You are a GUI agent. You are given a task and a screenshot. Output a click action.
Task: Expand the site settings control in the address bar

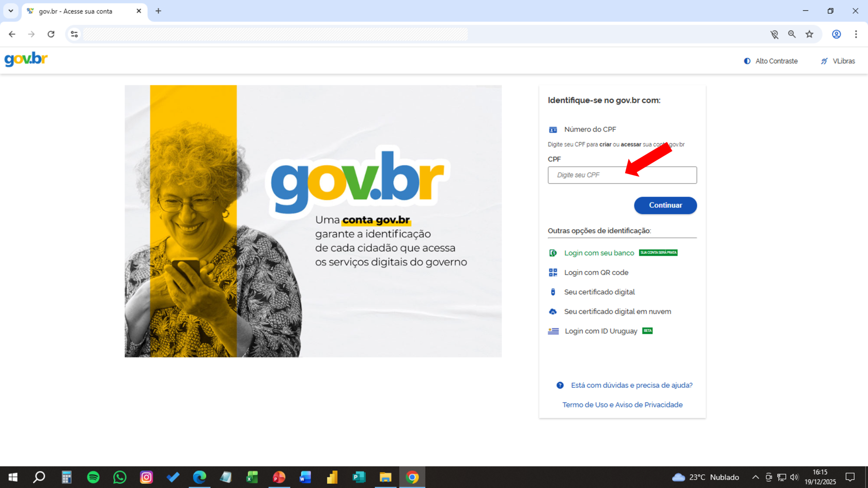pos(74,34)
